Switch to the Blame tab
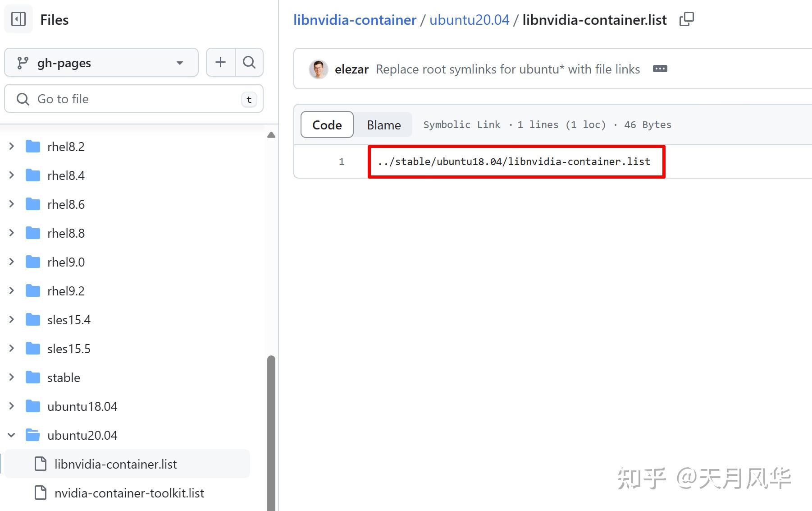812x511 pixels. click(x=383, y=124)
